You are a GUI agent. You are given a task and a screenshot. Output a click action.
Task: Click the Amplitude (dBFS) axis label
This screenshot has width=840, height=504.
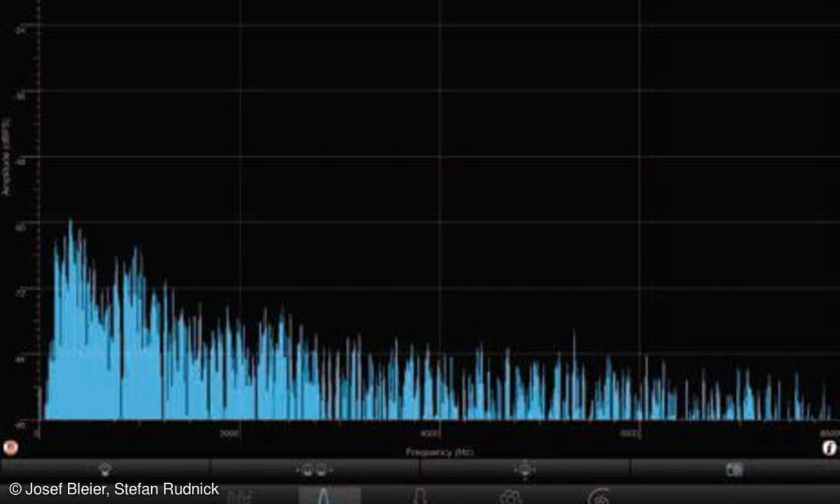[6, 157]
